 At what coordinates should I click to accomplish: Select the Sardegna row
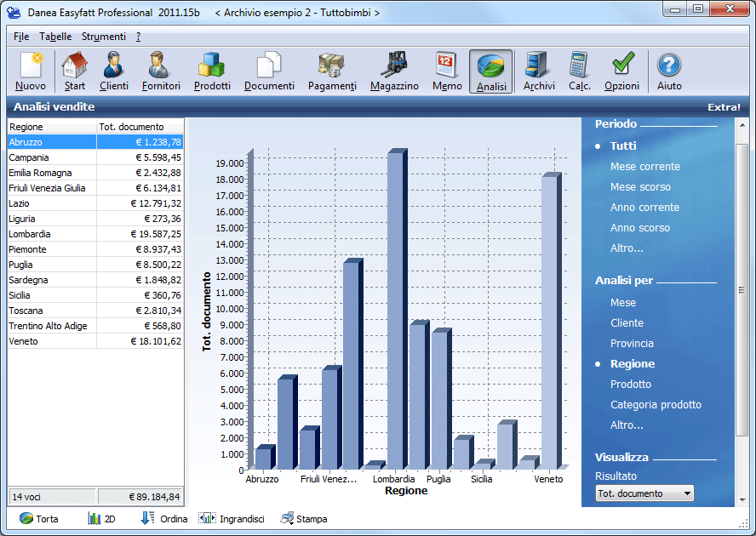95,280
